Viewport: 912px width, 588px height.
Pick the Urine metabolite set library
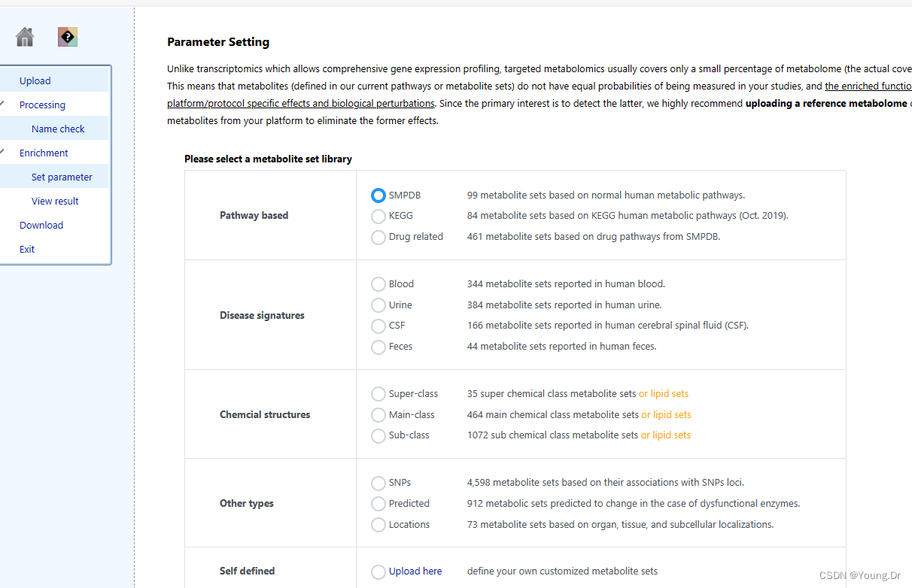point(378,305)
